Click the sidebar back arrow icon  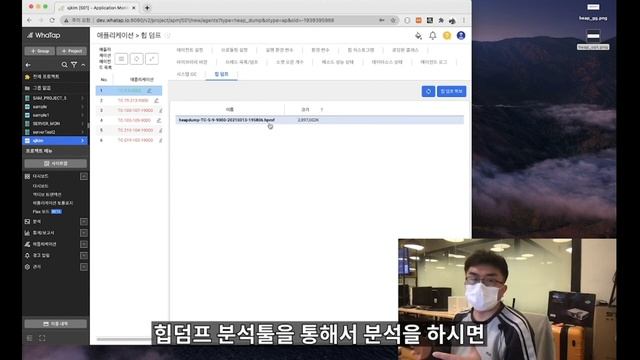(x=28, y=65)
